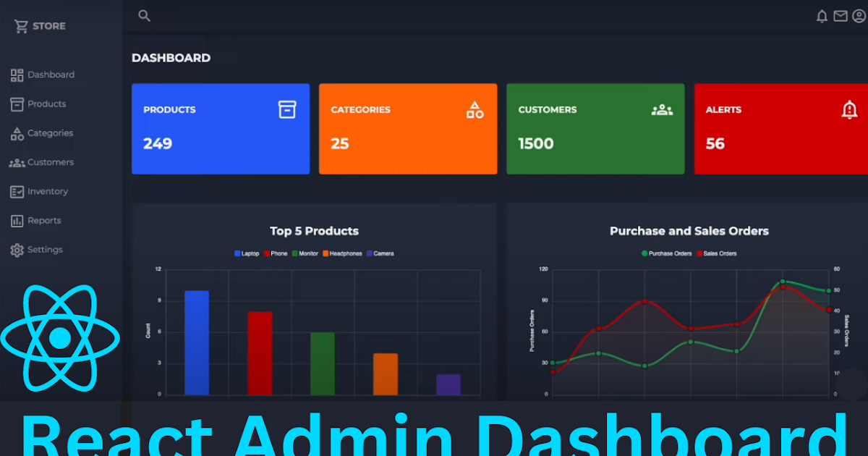Toggle Monitor series in chart legend
Screen dimensions: 868x456
pyautogui.click(x=305, y=254)
